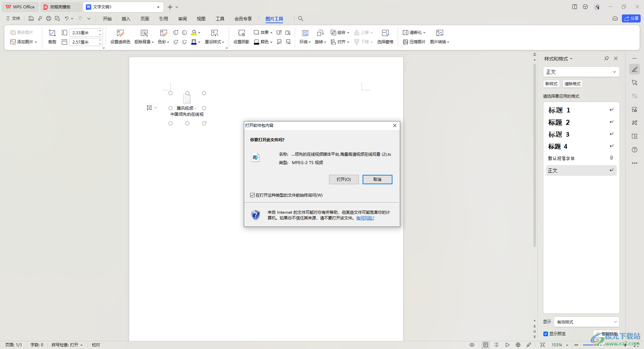This screenshot has height=349, width=644.
Task: Click the picture outline color swatch
Action: tap(194, 42)
